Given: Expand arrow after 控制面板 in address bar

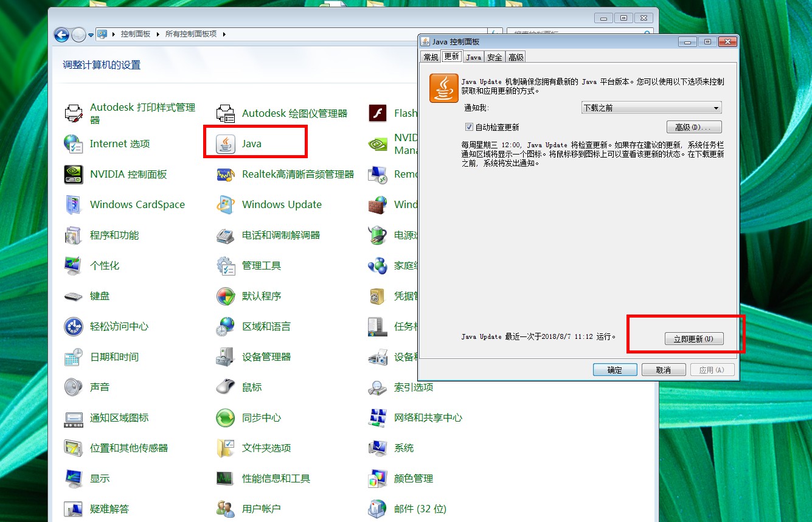Looking at the screenshot, I should click(158, 34).
